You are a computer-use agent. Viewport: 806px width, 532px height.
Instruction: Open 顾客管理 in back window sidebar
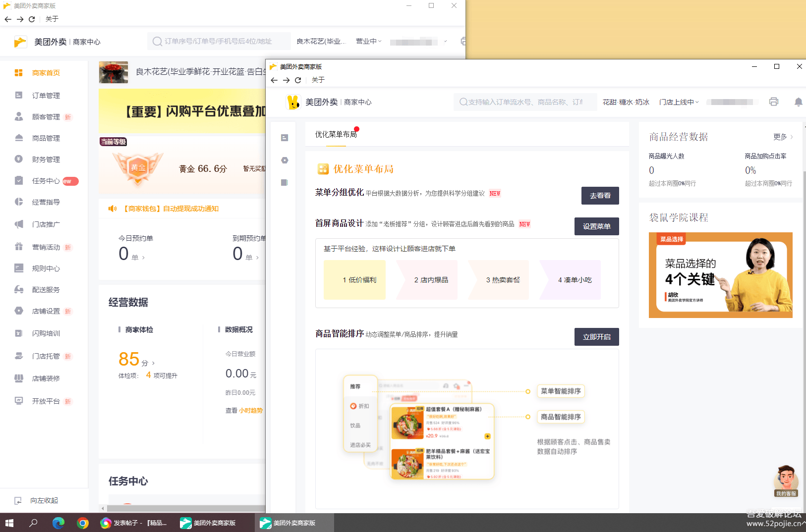[46, 116]
